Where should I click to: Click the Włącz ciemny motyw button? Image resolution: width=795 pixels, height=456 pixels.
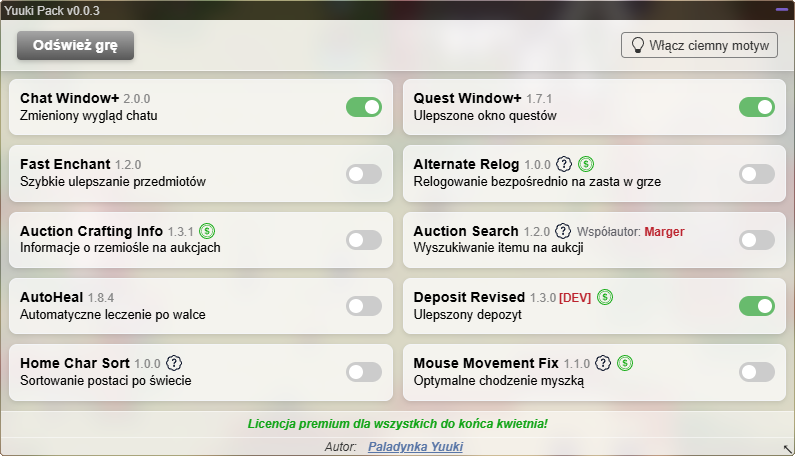tap(700, 45)
